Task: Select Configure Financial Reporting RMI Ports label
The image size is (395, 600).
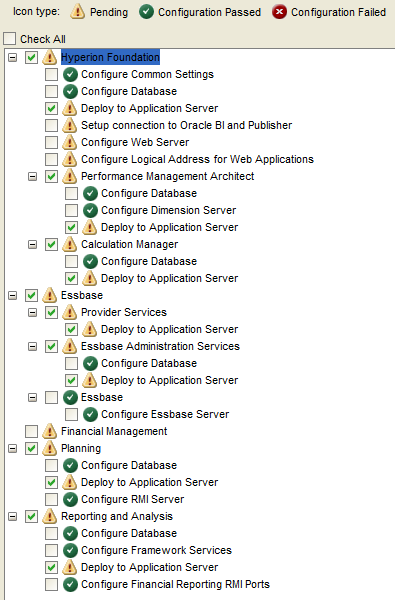Action: (175, 584)
